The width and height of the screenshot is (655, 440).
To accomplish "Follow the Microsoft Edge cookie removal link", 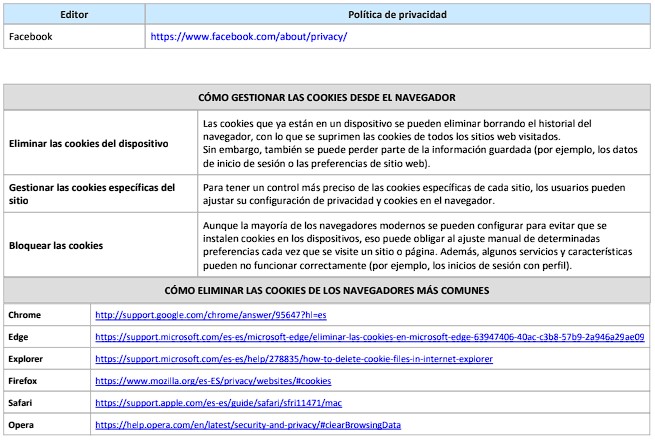I will point(369,337).
